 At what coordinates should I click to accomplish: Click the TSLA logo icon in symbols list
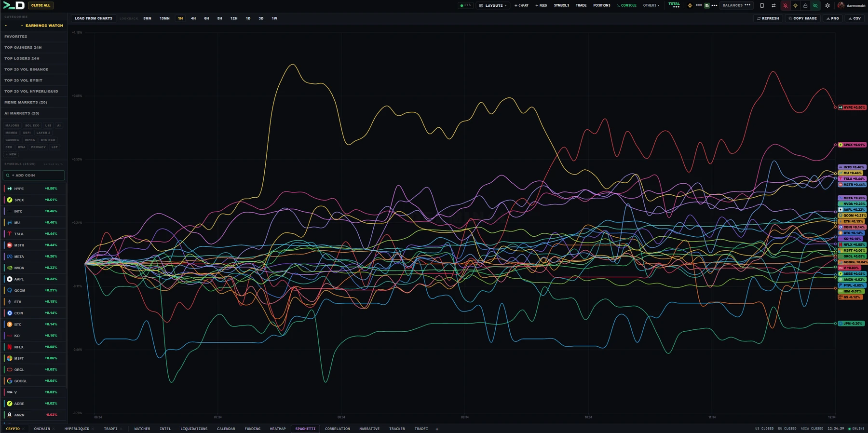coord(10,234)
